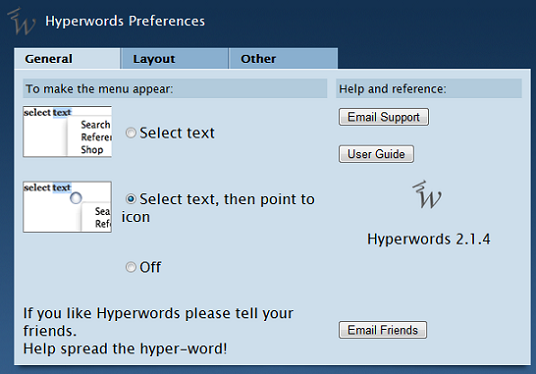Switch to the General tab
Screen dimensions: 536x374
click(x=67, y=59)
